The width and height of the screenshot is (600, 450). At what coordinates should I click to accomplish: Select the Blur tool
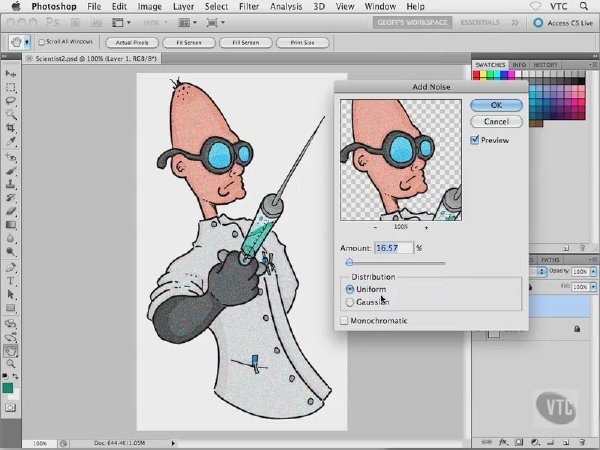tap(10, 238)
